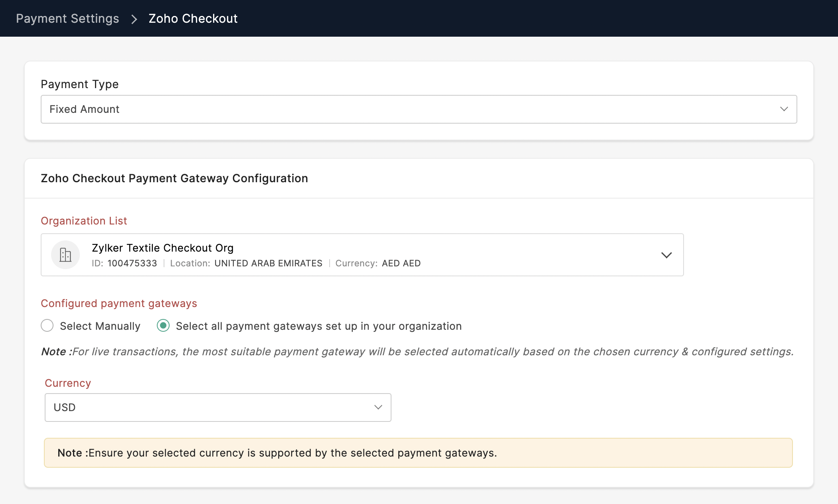Click the Organization List chevron arrow
Image resolution: width=838 pixels, height=504 pixels.
point(666,255)
